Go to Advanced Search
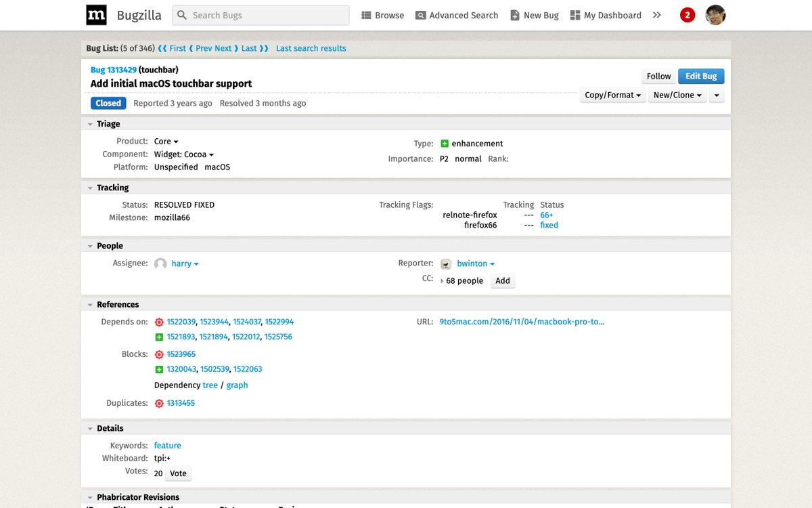The height and width of the screenshot is (508, 812). pyautogui.click(x=457, y=15)
